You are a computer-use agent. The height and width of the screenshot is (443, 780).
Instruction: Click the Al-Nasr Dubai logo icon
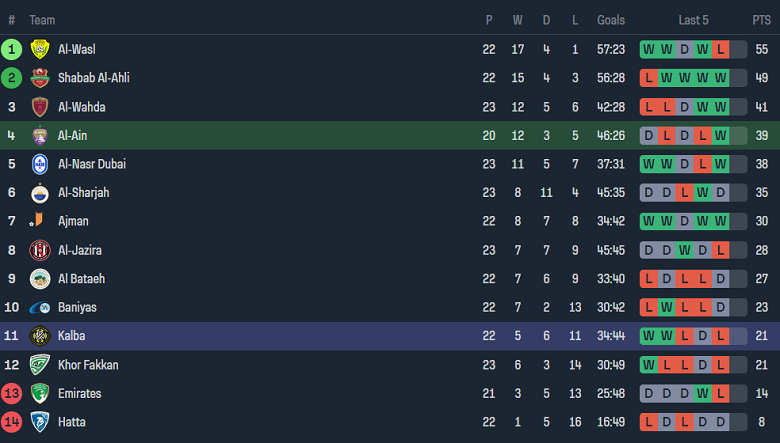point(39,164)
